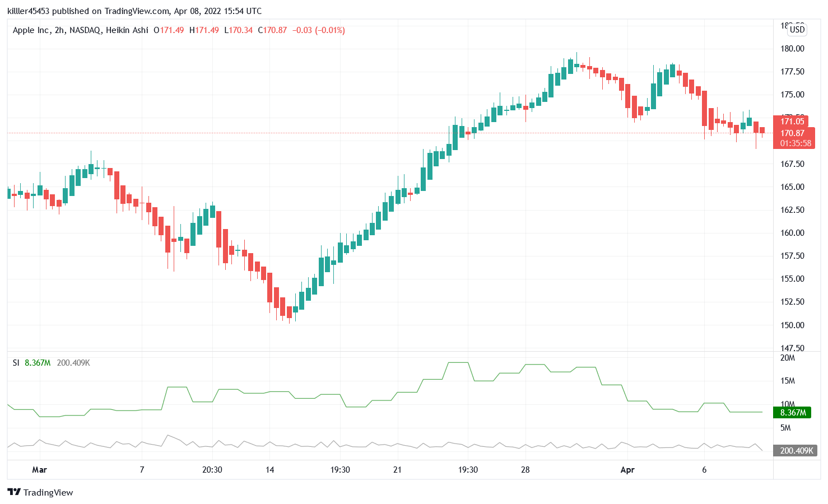The image size is (828, 504).
Task: Click the high value H171.49
Action: [204, 30]
